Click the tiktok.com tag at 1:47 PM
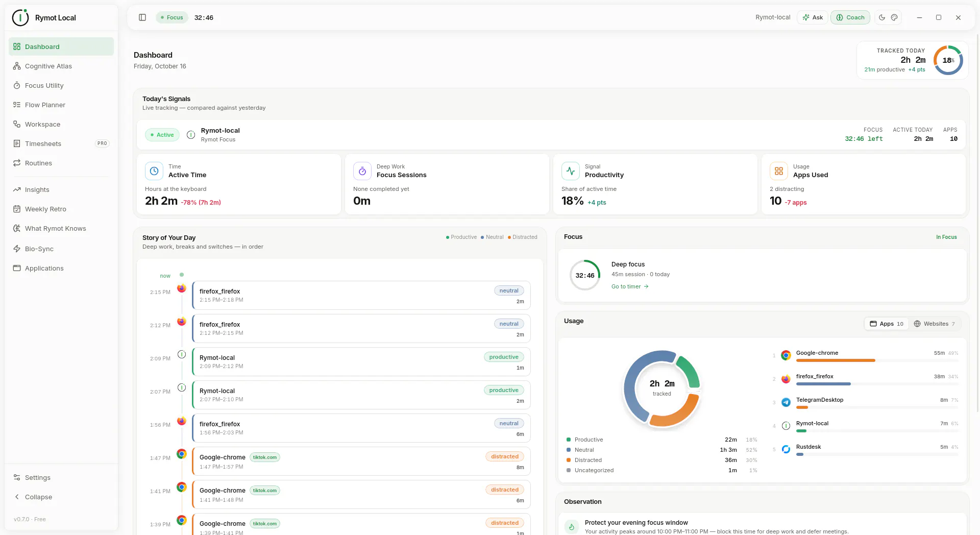This screenshot has width=980, height=535. pos(265,457)
